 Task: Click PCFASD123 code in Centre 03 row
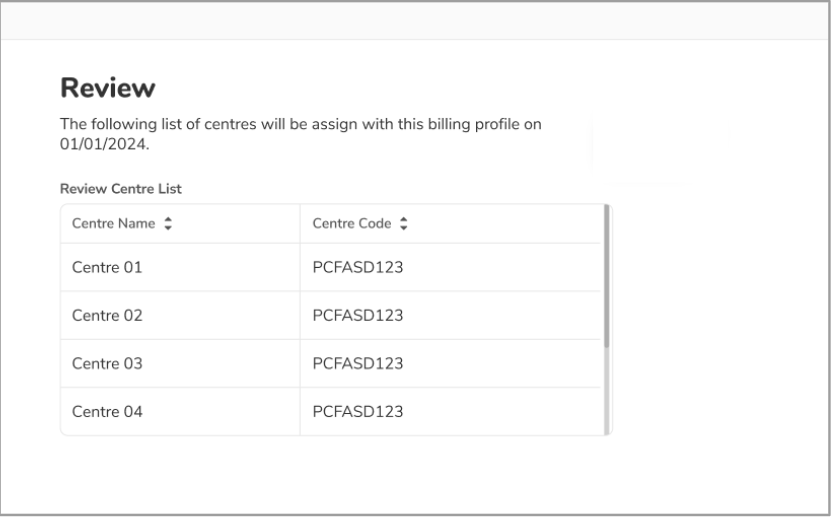(x=358, y=364)
